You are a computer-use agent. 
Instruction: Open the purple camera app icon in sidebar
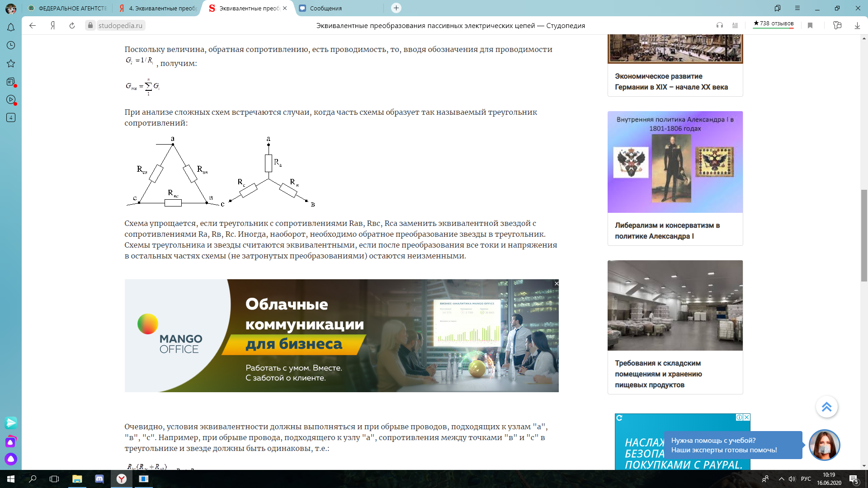pyautogui.click(x=11, y=441)
